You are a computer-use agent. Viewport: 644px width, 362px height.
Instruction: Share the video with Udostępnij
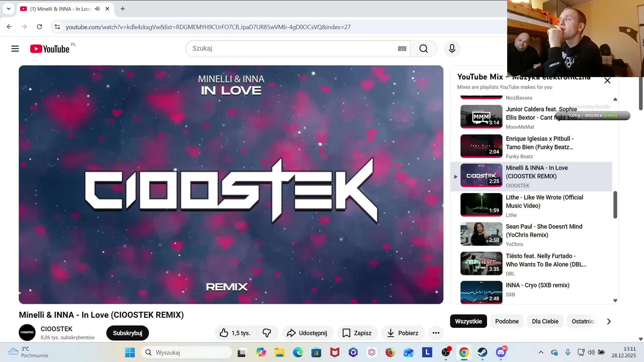[307, 333]
